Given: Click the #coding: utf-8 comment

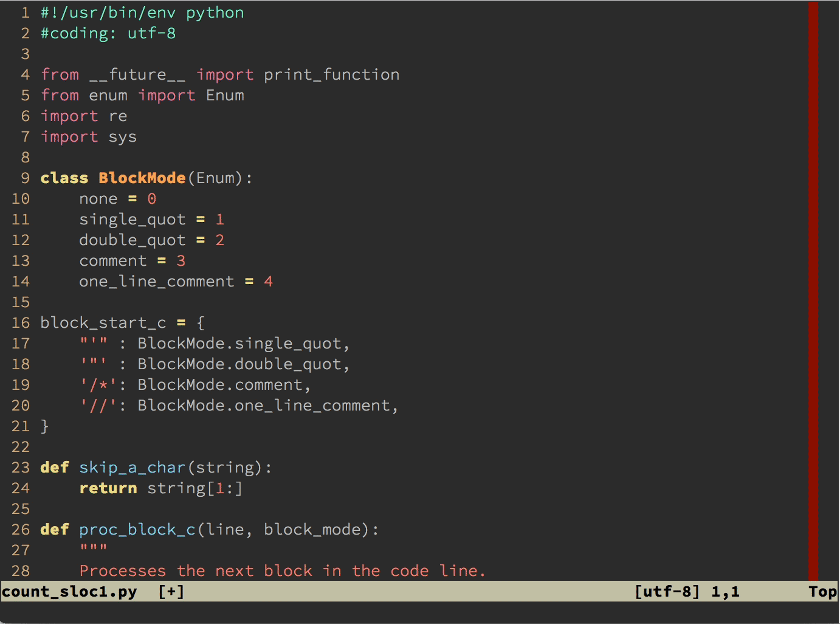Looking at the screenshot, I should [x=107, y=33].
